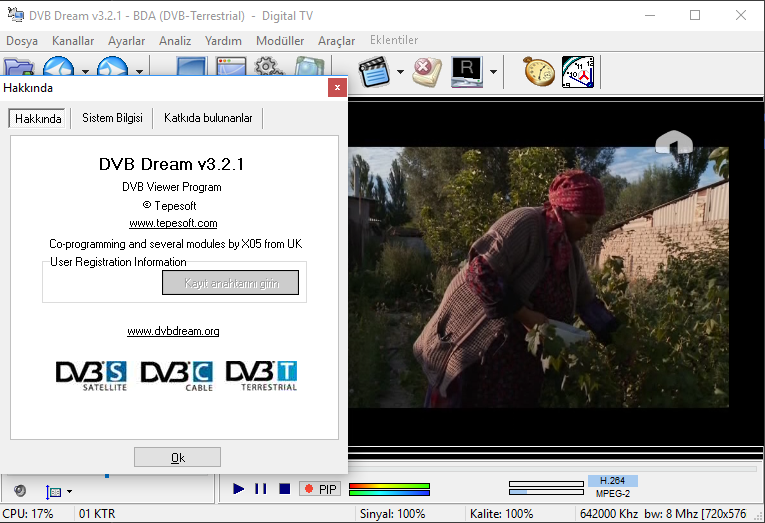The width and height of the screenshot is (765, 523).
Task: Click the signal level color bar
Action: (389, 489)
